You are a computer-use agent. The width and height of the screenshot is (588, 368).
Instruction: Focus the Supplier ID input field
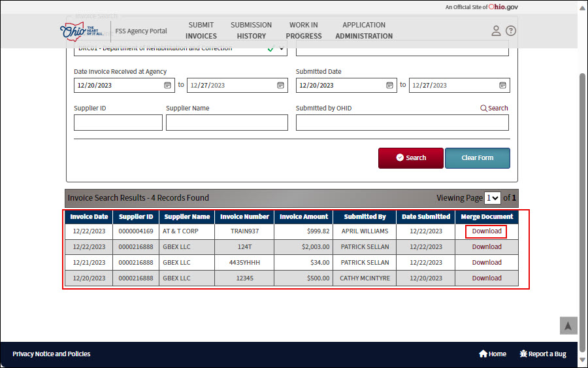118,123
